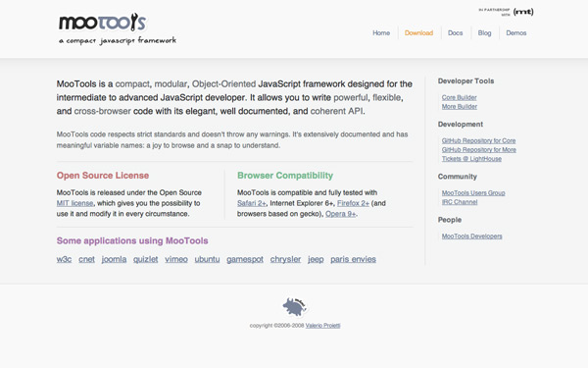
Task: Open the Demos navigation item
Action: click(516, 33)
